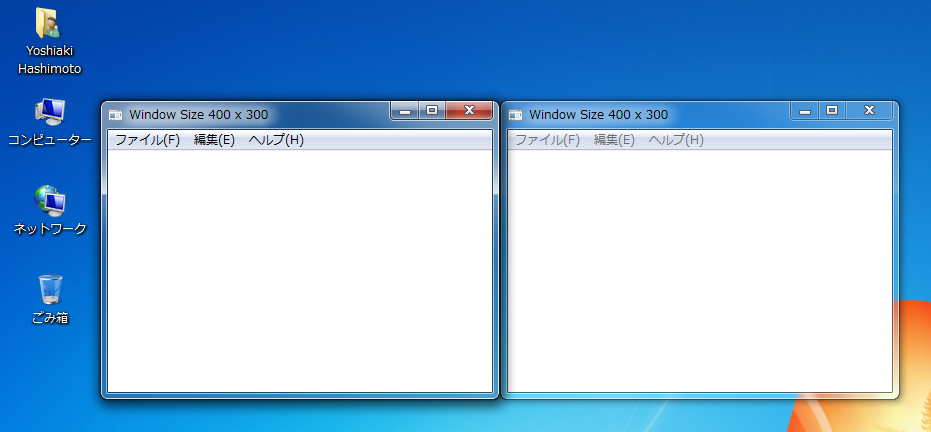The image size is (931, 432).
Task: Open ヘルプ(H) menu in the inactive right window
Action: [x=676, y=140]
